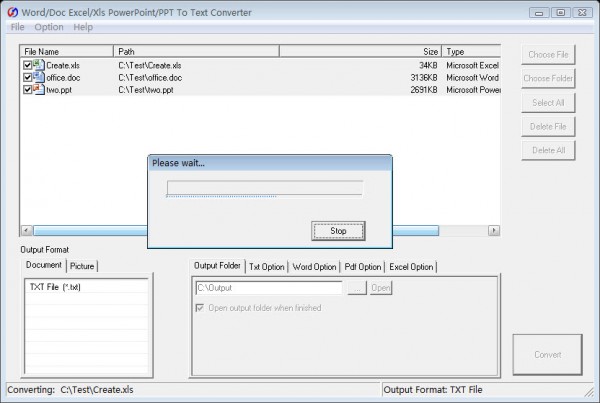
Task: Click the Delete All button
Action: tap(548, 150)
